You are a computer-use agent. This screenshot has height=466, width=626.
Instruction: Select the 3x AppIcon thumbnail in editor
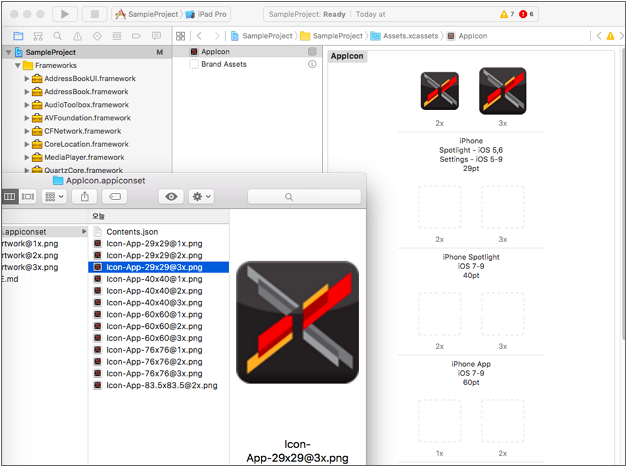[x=502, y=90]
